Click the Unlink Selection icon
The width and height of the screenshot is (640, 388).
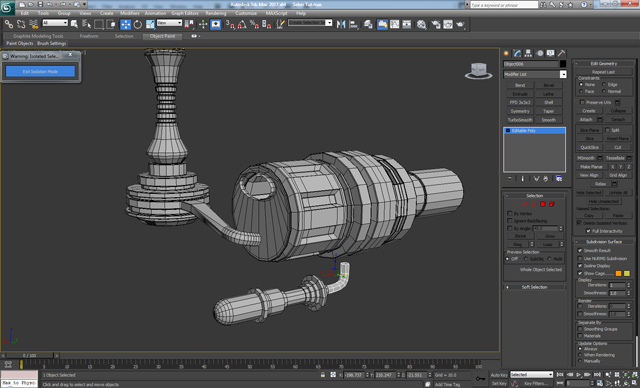[x=21, y=24]
